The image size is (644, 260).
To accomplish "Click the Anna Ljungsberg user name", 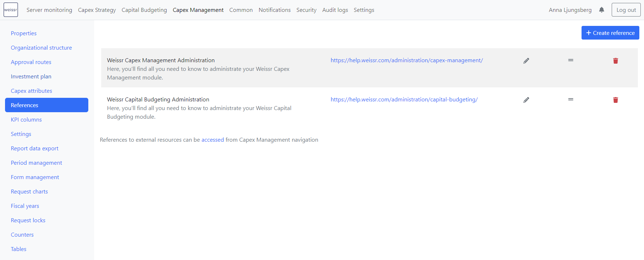I will (570, 10).
